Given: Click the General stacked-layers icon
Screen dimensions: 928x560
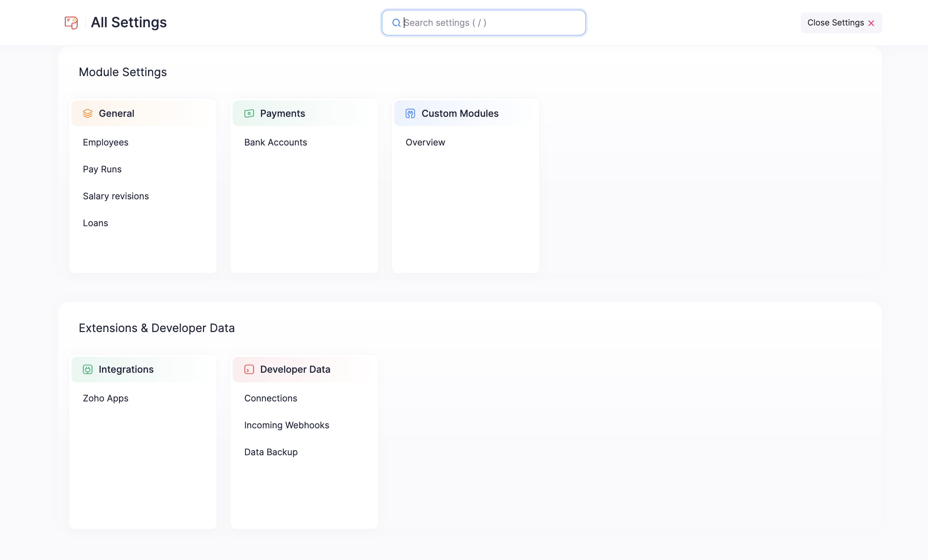Looking at the screenshot, I should tap(87, 113).
